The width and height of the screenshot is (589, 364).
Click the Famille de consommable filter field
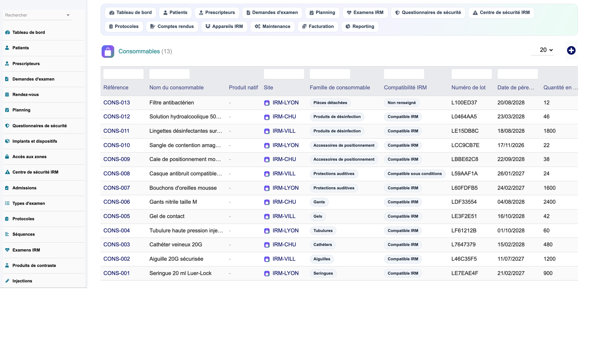(x=330, y=74)
